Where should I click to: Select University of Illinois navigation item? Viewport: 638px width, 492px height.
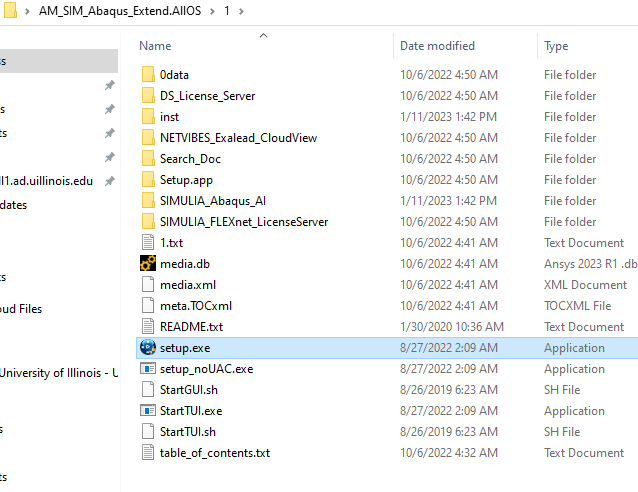(59, 373)
